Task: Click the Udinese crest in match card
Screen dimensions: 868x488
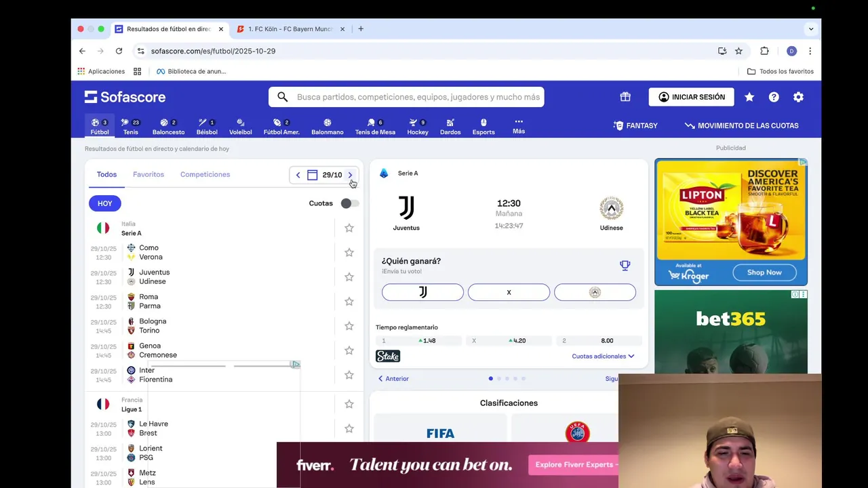Action: point(611,208)
